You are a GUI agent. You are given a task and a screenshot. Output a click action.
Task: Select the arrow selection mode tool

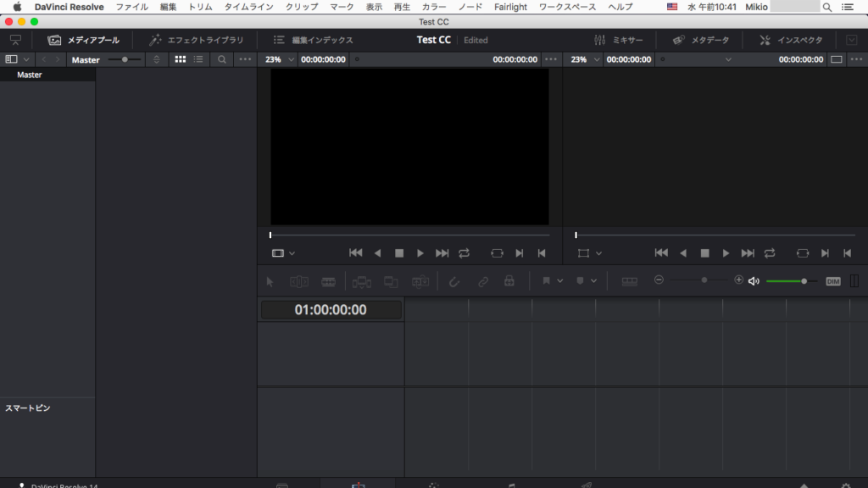pyautogui.click(x=270, y=281)
